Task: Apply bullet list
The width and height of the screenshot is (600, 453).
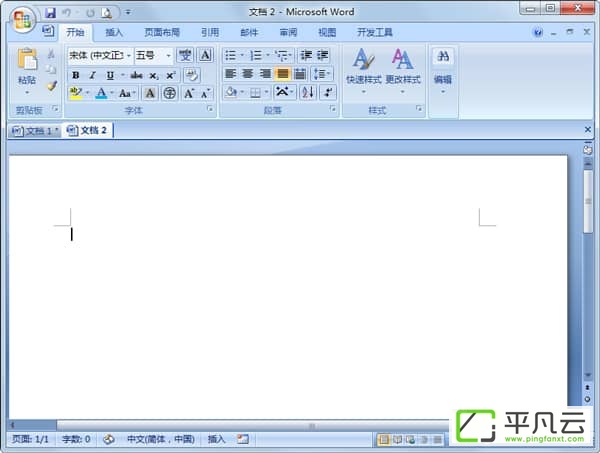Action: (230, 56)
